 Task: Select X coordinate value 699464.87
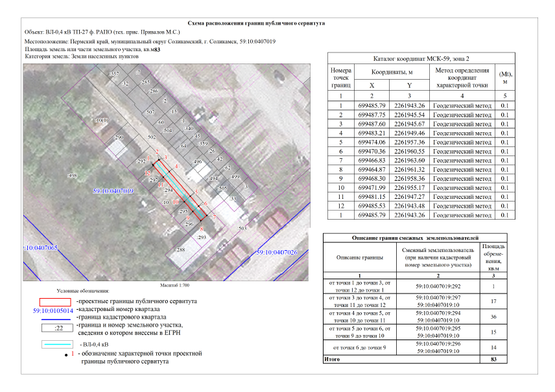coord(372,170)
